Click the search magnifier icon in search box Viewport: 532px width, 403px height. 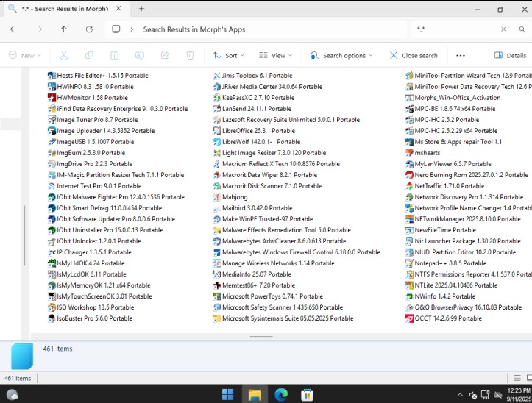tap(522, 29)
